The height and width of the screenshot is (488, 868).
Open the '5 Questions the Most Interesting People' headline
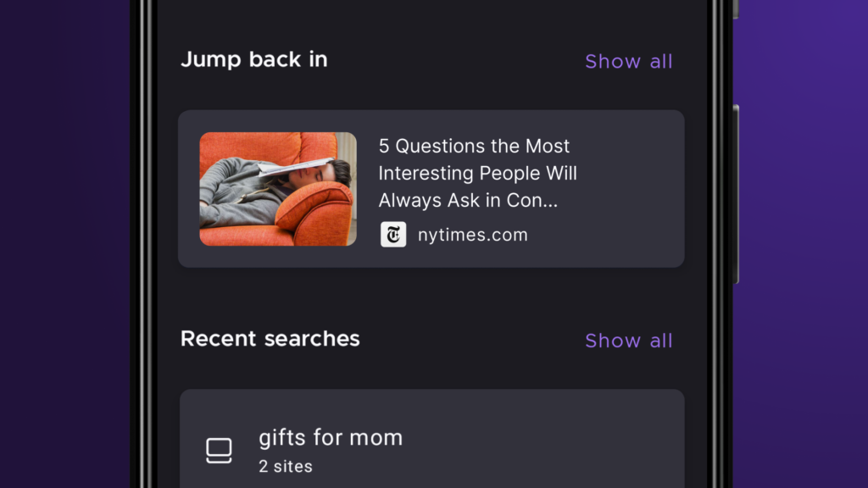point(477,173)
